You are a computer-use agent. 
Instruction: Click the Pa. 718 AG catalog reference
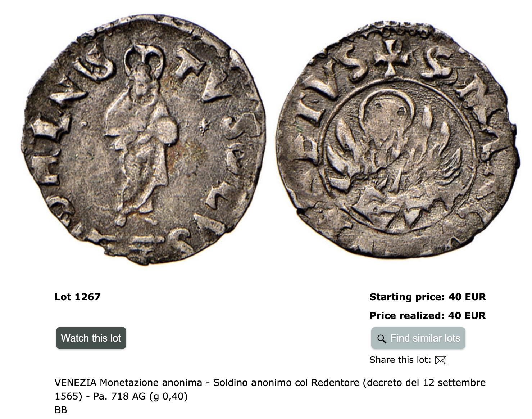coord(119,396)
